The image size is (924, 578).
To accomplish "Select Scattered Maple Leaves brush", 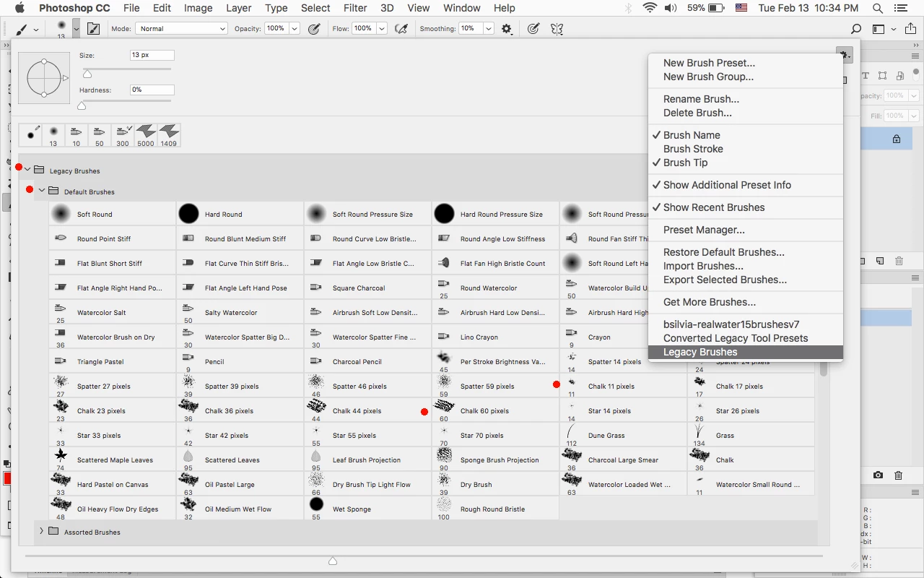I will click(112, 460).
